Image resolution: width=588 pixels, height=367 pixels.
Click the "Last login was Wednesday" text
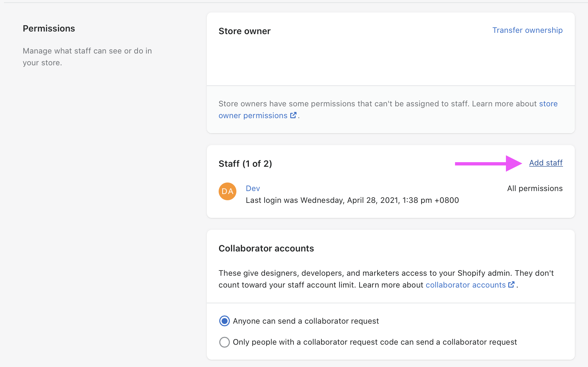(x=352, y=200)
